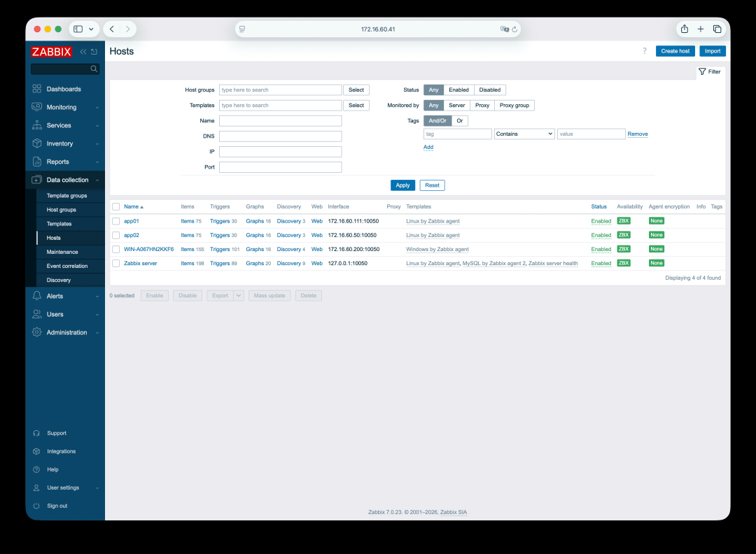Viewport: 756px width, 554px height.
Task: Check the Zabbix server host checkbox
Action: pos(115,263)
